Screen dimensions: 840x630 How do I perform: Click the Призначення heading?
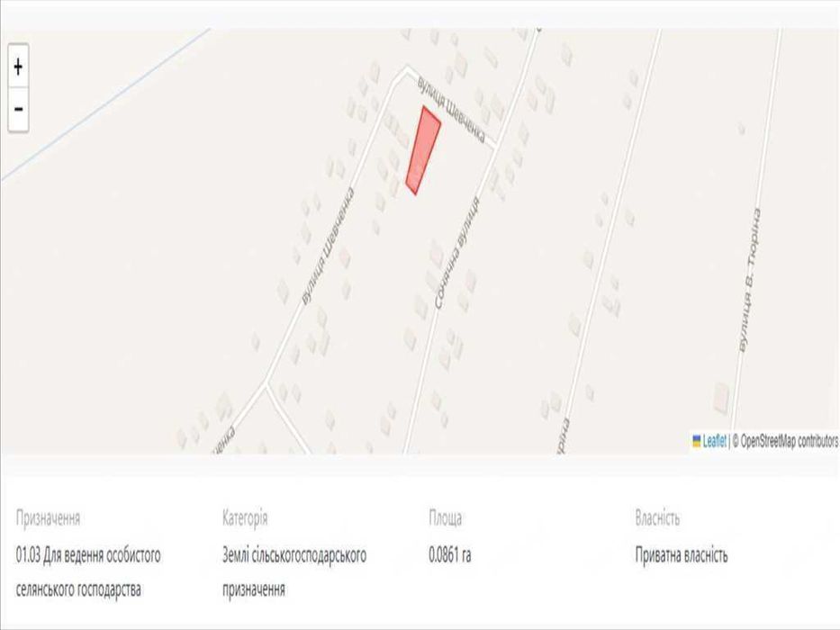pyautogui.click(x=49, y=518)
